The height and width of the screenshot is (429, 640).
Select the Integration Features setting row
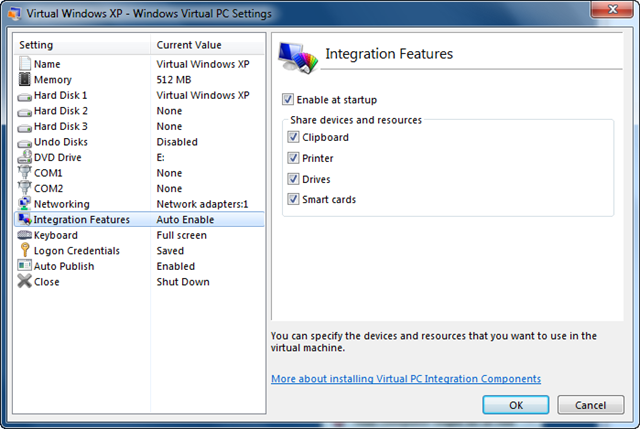tap(139, 219)
